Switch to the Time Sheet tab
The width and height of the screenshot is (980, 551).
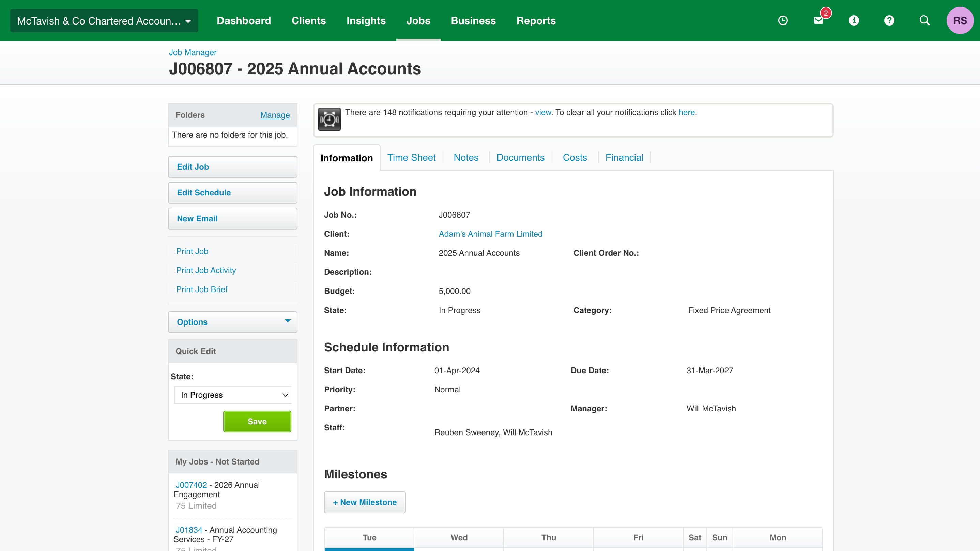(x=411, y=157)
